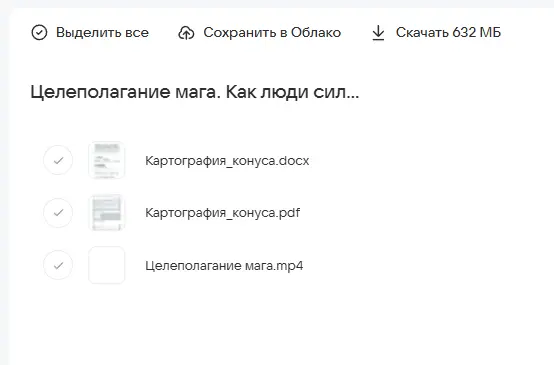
Task: Open file name Картография_конуса.pdf
Action: [x=223, y=213]
